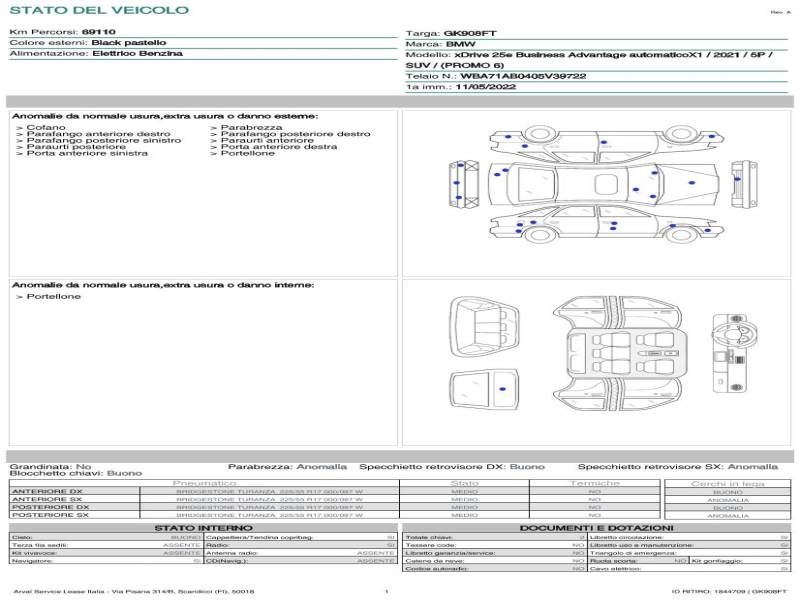Select the ID RITIRO footer reference
This screenshot has width=800, height=600.
click(x=729, y=591)
